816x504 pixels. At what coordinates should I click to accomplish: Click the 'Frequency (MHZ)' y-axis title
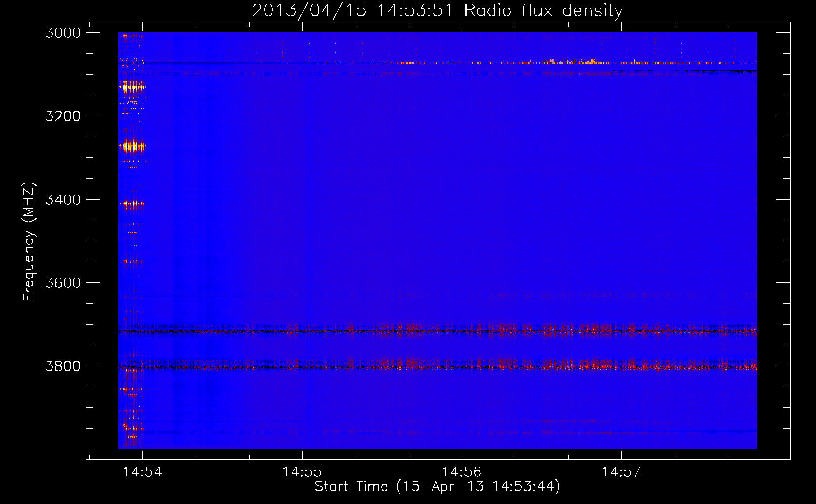[29, 241]
